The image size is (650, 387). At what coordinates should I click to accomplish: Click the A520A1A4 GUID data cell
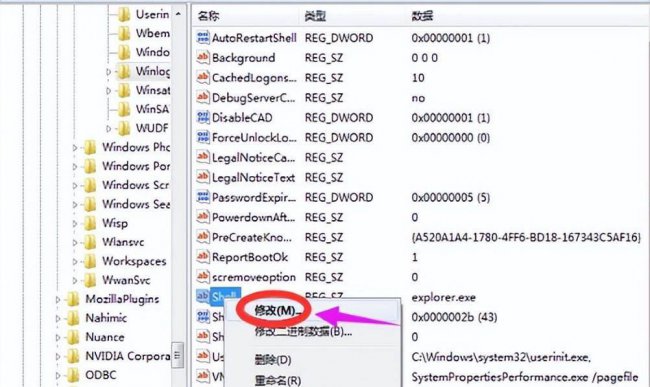point(526,237)
